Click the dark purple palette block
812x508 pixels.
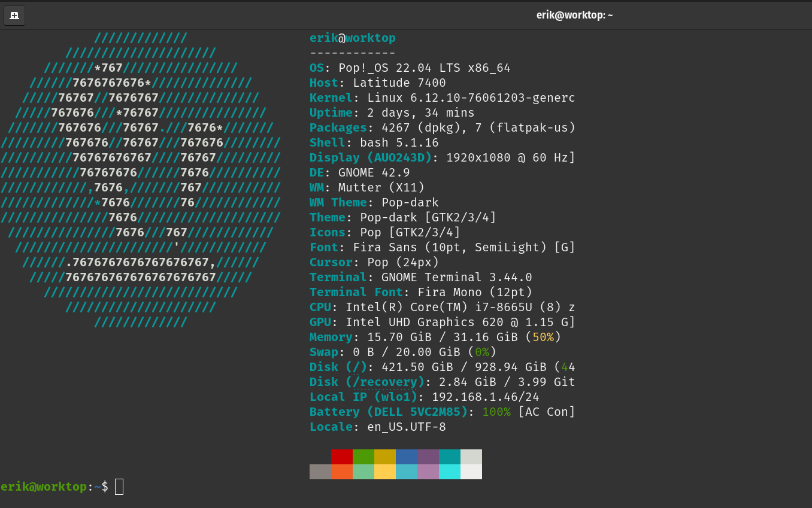428,457
